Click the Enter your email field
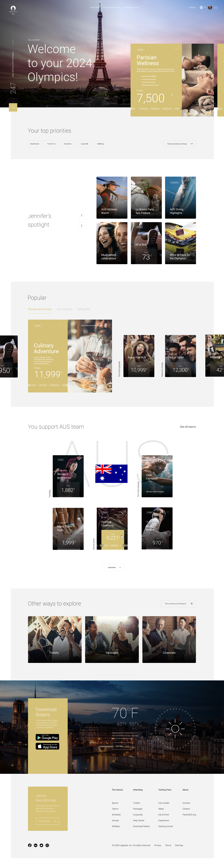 coord(47,821)
